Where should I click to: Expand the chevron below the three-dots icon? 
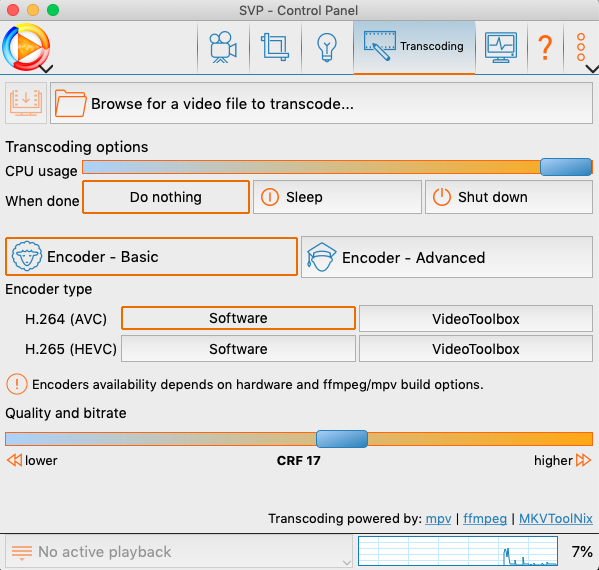coord(593,69)
